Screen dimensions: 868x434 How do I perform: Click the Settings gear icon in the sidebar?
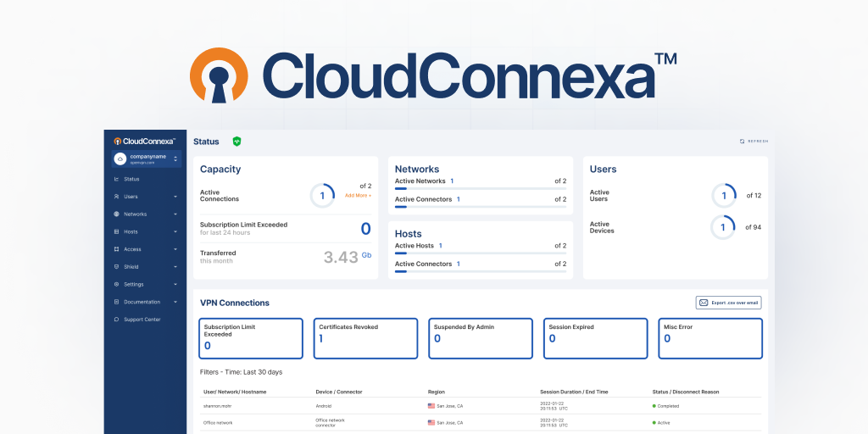pyautogui.click(x=116, y=285)
